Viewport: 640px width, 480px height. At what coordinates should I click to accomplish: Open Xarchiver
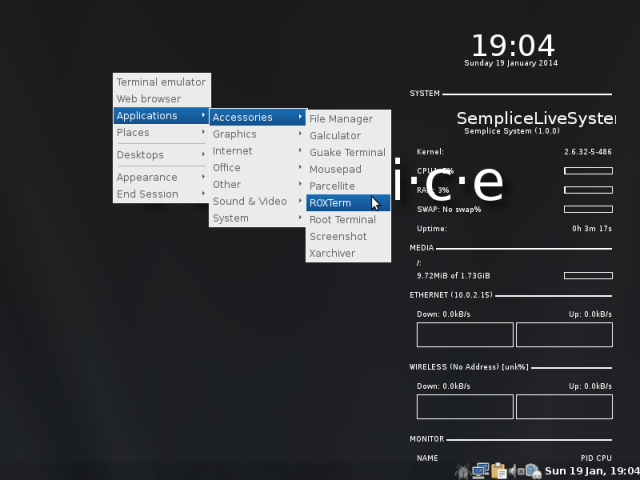[x=348, y=253]
